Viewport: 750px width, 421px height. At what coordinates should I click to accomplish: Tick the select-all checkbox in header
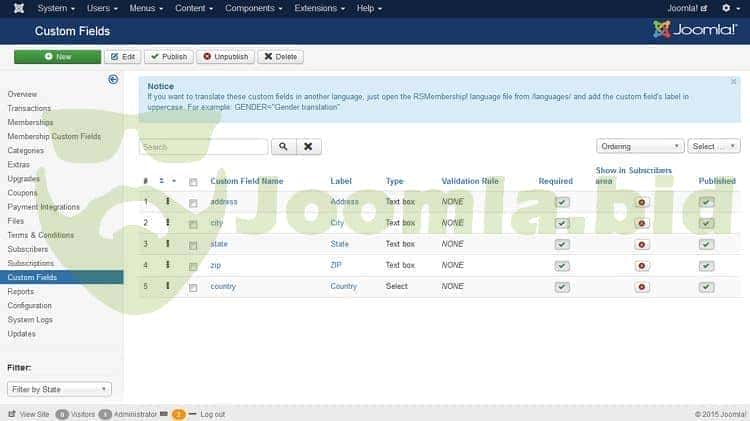[x=193, y=182]
